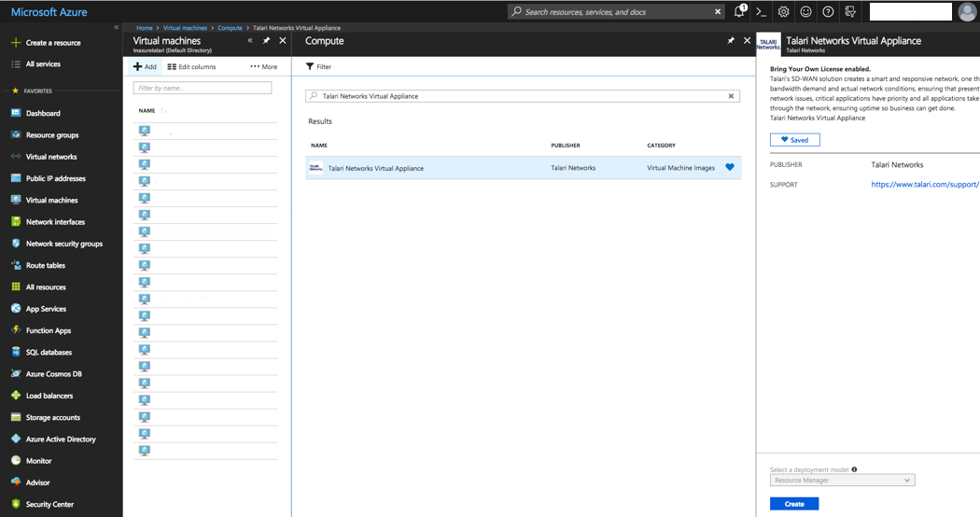The width and height of the screenshot is (980, 517).
Task: Pin the Compute blade
Action: point(731,41)
